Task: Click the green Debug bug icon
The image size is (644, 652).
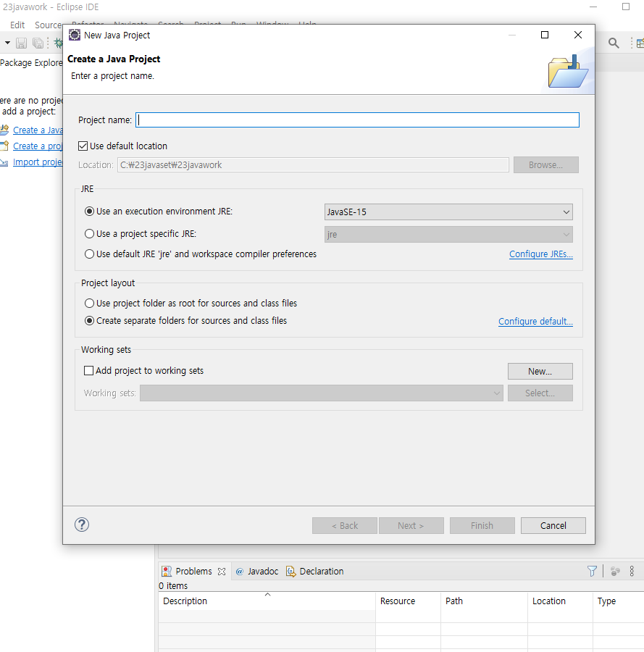Action: pos(59,43)
